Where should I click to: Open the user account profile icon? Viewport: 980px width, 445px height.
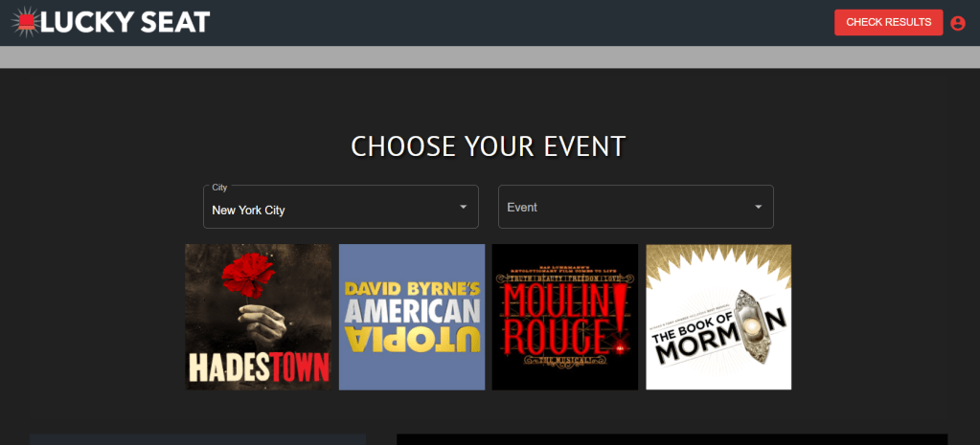[x=958, y=23]
